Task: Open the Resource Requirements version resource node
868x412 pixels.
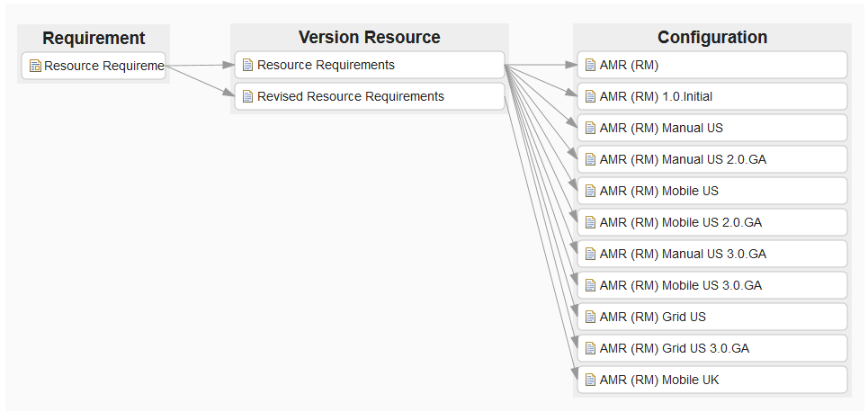Action: (326, 65)
